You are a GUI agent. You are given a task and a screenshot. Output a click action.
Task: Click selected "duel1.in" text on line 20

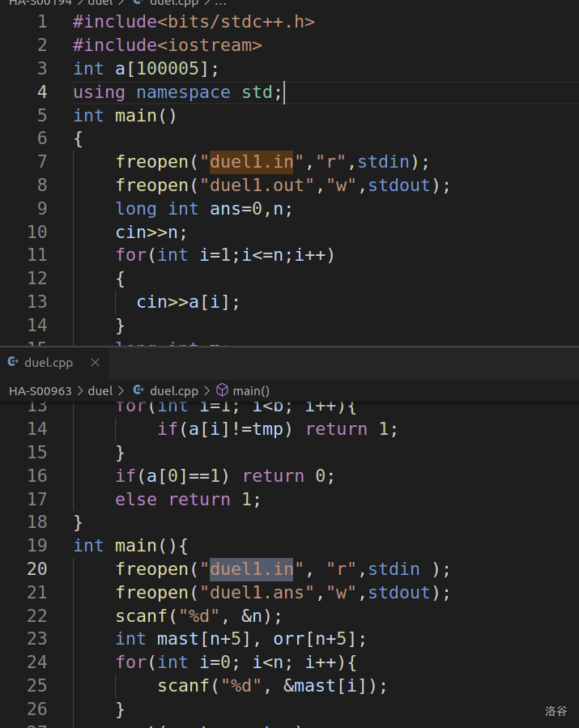tap(251, 569)
